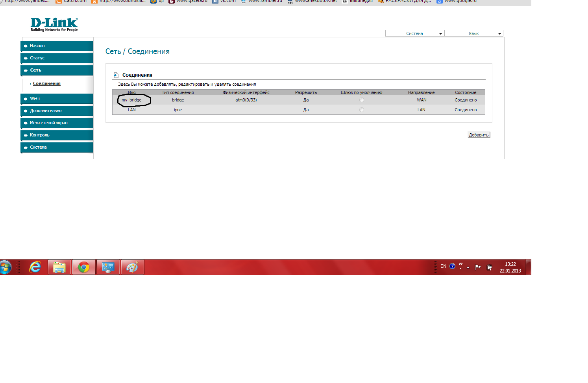The height and width of the screenshot is (383, 588).
Task: Click the D-Link logo
Action: pyautogui.click(x=54, y=24)
